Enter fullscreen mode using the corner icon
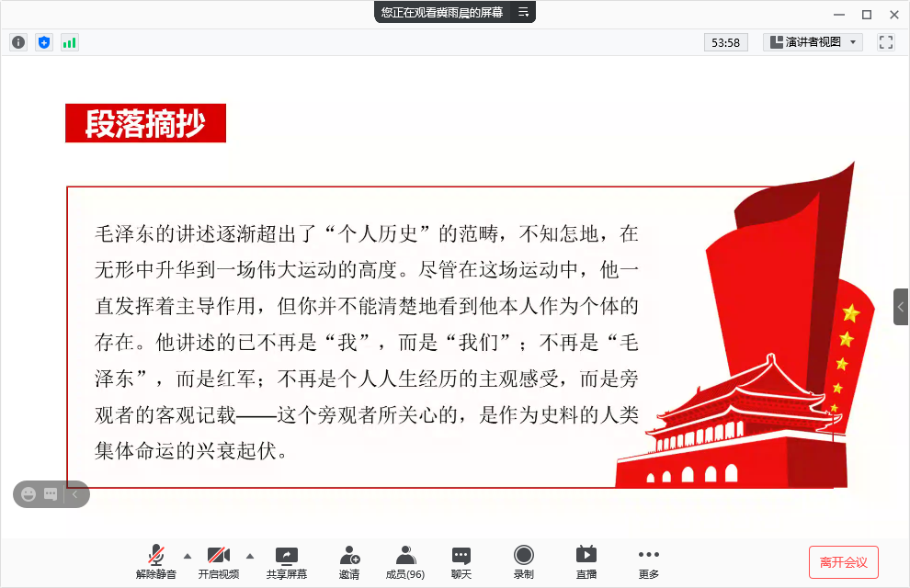The width and height of the screenshot is (910, 588). click(886, 42)
